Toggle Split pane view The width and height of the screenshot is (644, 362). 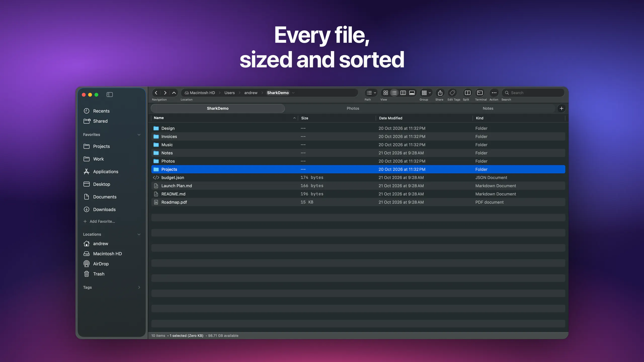point(468,93)
